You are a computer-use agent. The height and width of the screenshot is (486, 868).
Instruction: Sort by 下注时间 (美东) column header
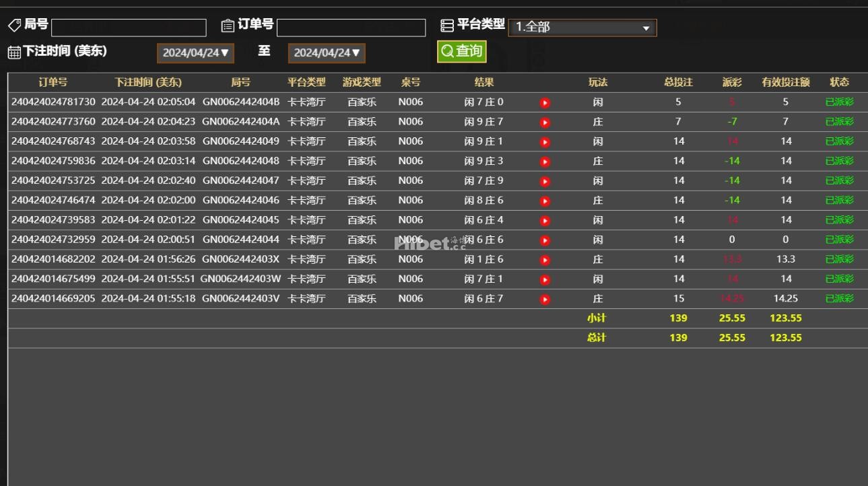click(148, 82)
